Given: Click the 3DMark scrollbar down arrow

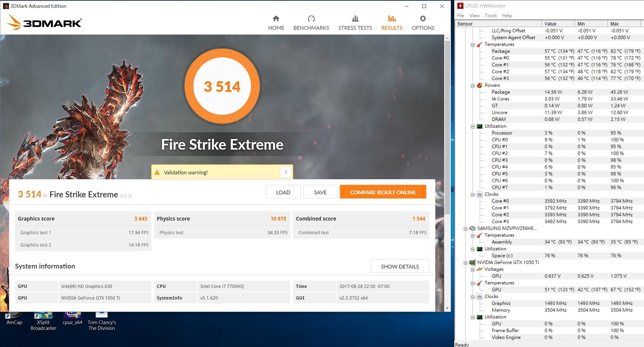Looking at the screenshot, I should pyautogui.click(x=447, y=308).
